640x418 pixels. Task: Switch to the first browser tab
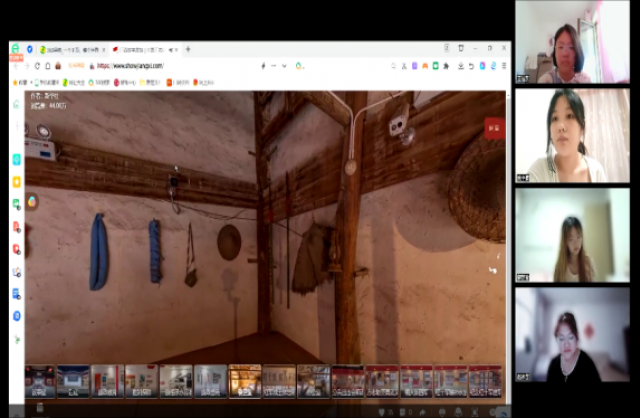(73, 50)
